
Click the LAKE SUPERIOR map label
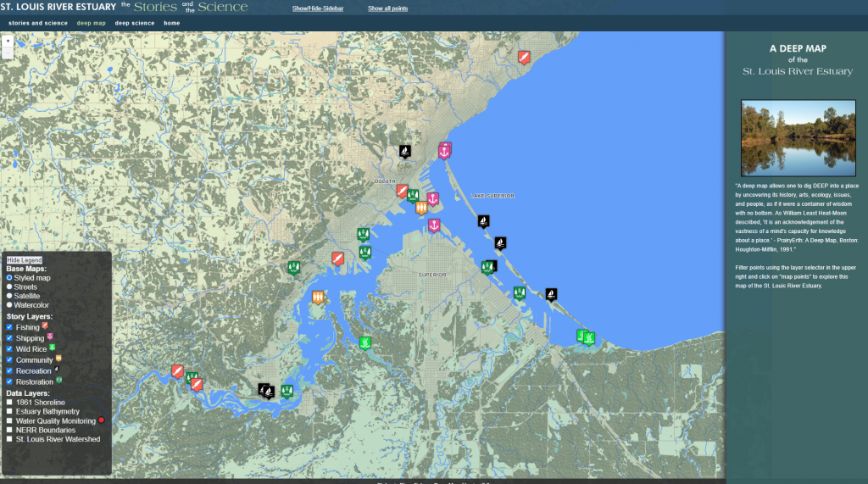[x=492, y=196]
